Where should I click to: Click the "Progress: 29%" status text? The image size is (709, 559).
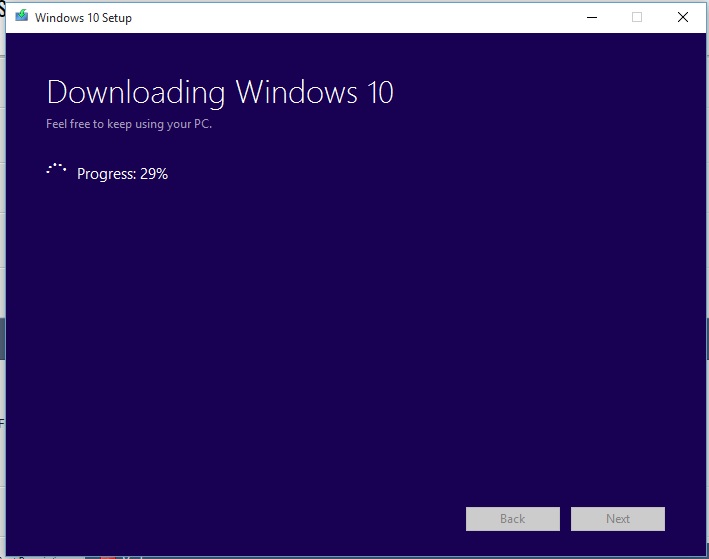pos(122,174)
